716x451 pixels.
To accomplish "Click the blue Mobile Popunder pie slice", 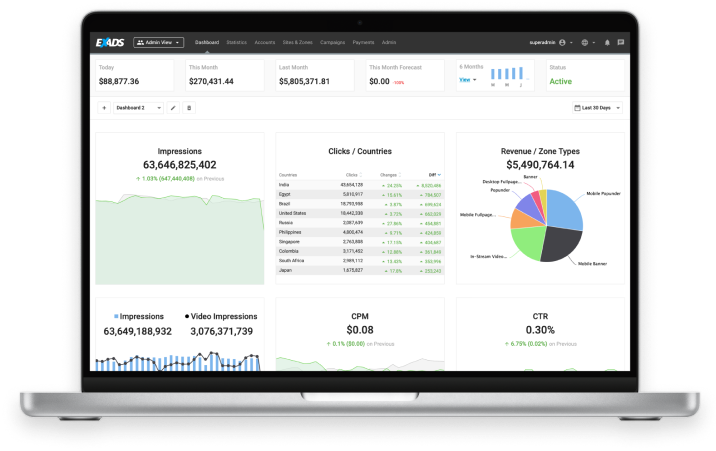I will 564,209.
